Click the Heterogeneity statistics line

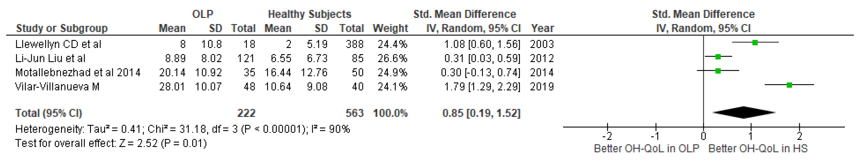coord(182,129)
